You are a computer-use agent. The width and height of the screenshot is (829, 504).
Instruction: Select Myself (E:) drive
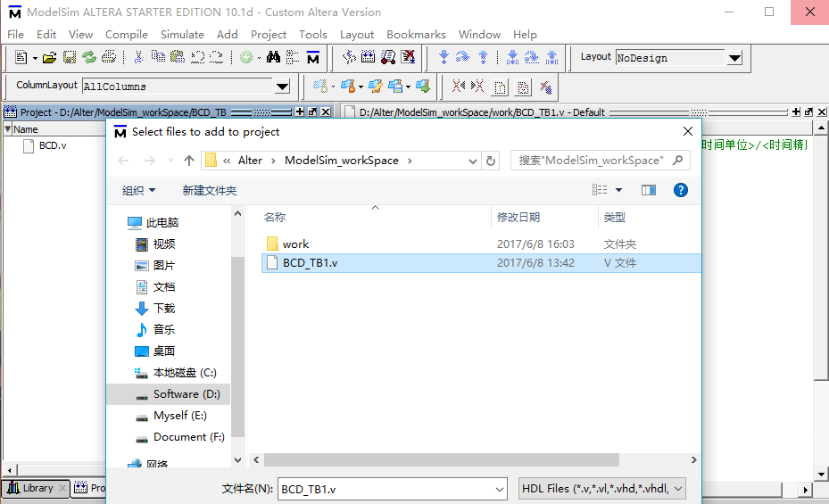(x=179, y=416)
